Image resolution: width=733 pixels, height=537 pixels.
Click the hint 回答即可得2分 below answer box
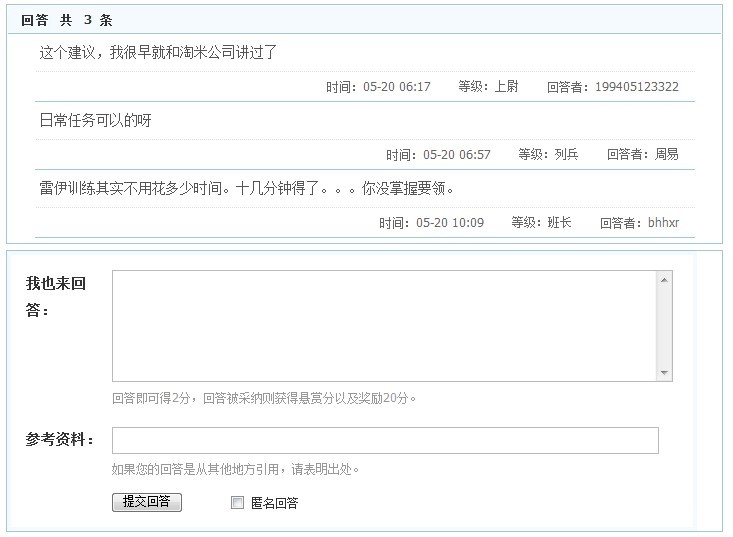coord(264,398)
